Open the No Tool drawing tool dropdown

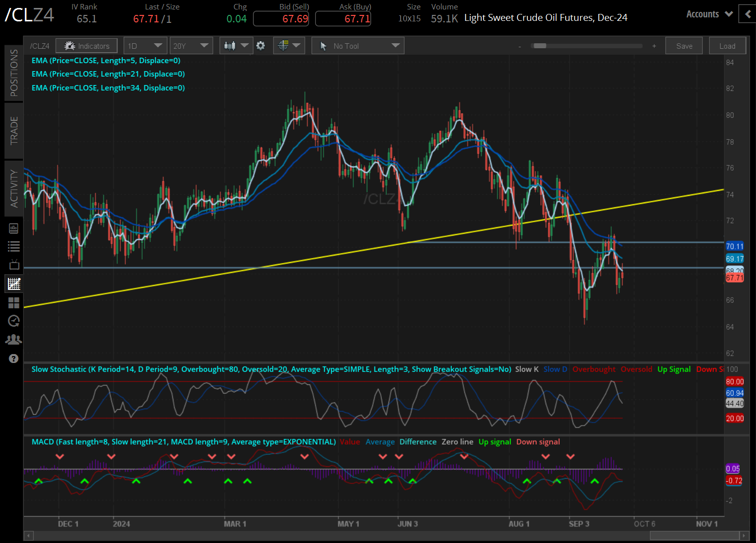point(358,46)
